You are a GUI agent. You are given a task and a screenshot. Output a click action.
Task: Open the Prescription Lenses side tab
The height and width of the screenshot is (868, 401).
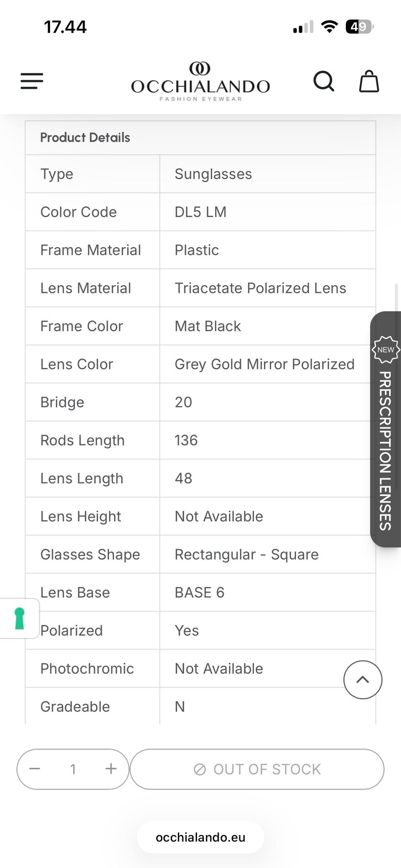[x=386, y=450]
